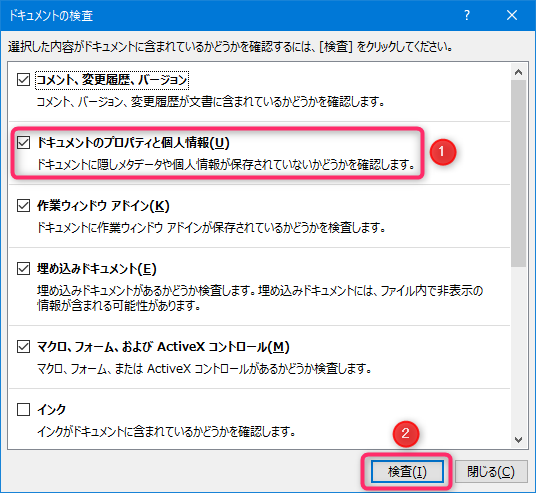Toggle 埋め込みドキュメント checkbox
Screen dimensions: 536x493
coord(23,268)
